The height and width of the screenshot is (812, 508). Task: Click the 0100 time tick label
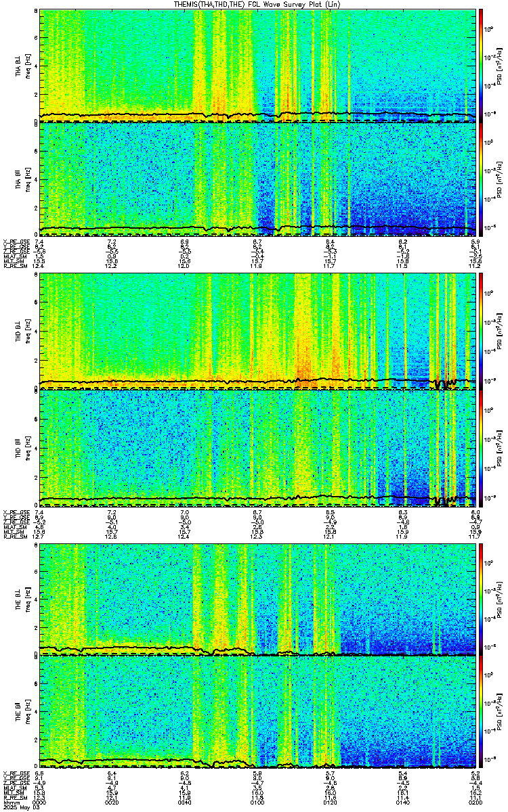[x=258, y=803]
